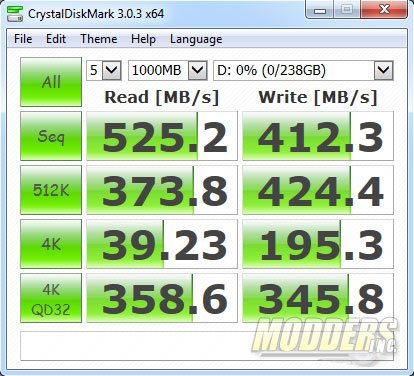Open the drive selection dropdown D: 0%
The height and width of the screenshot is (376, 414).
[x=303, y=70]
